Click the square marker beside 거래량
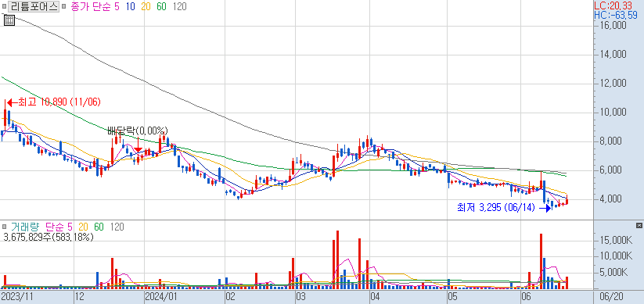Viewport: 644px width, 304px height. point(4,227)
